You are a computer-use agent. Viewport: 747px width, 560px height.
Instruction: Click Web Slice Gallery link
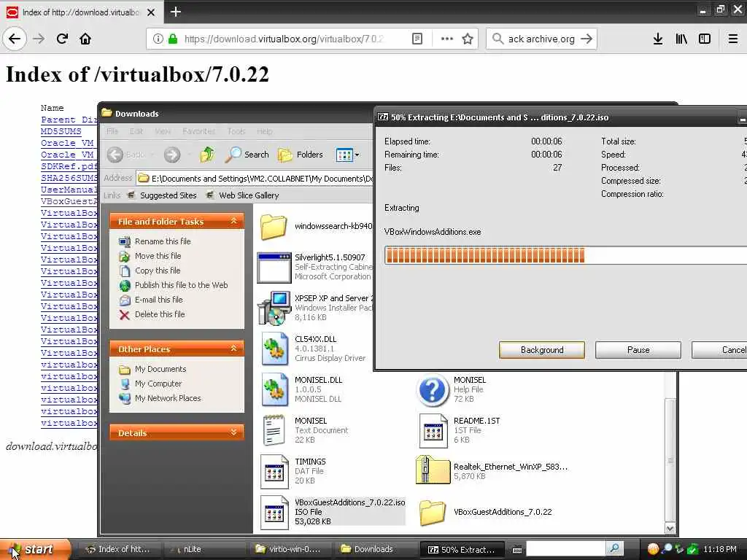coord(243,195)
